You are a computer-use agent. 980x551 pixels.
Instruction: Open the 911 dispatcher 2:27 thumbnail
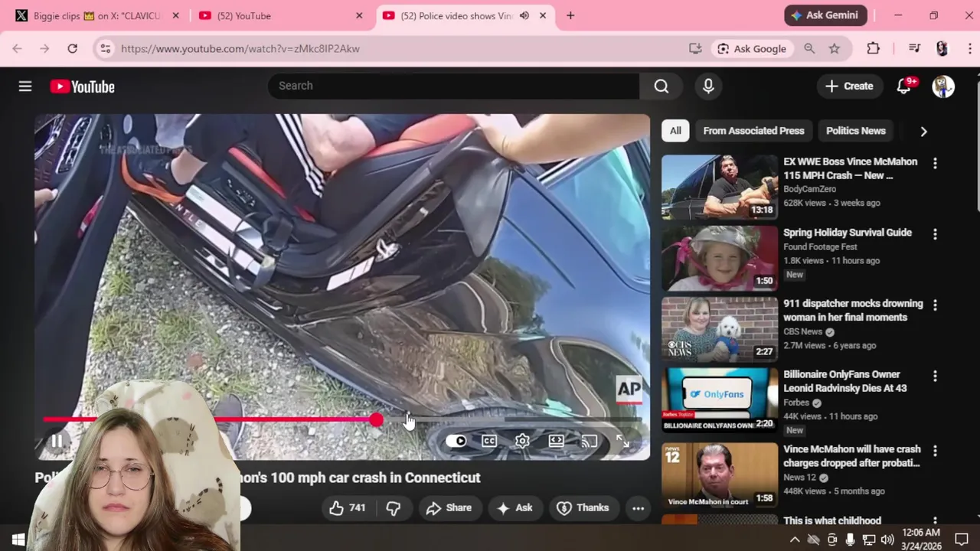(x=720, y=329)
